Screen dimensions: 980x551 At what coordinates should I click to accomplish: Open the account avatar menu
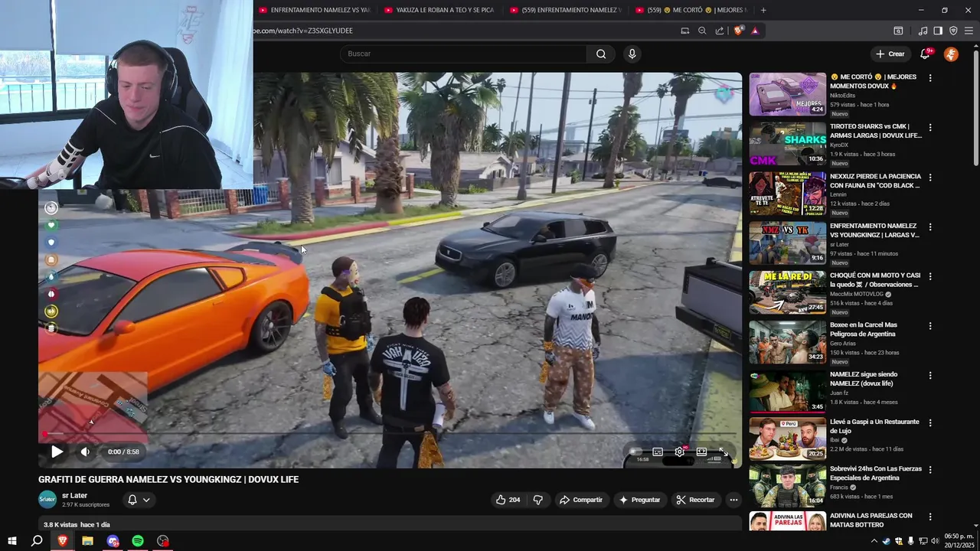(x=951, y=54)
